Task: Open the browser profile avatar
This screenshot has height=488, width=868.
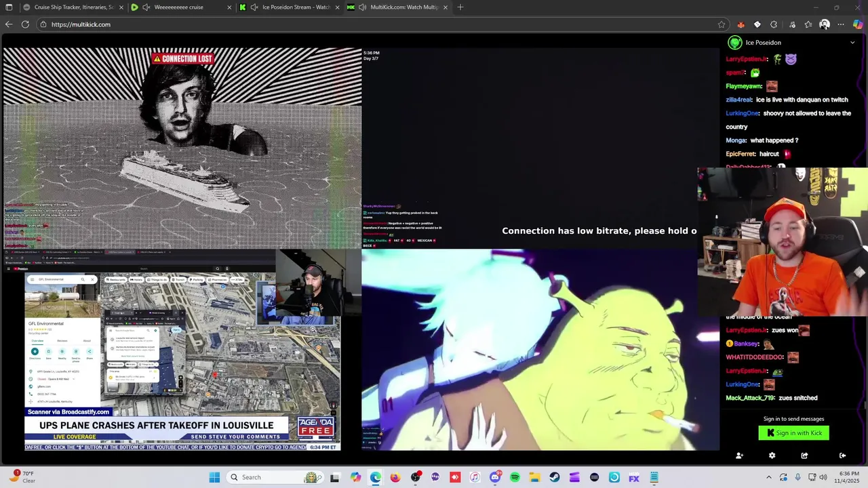Action: coord(825,24)
